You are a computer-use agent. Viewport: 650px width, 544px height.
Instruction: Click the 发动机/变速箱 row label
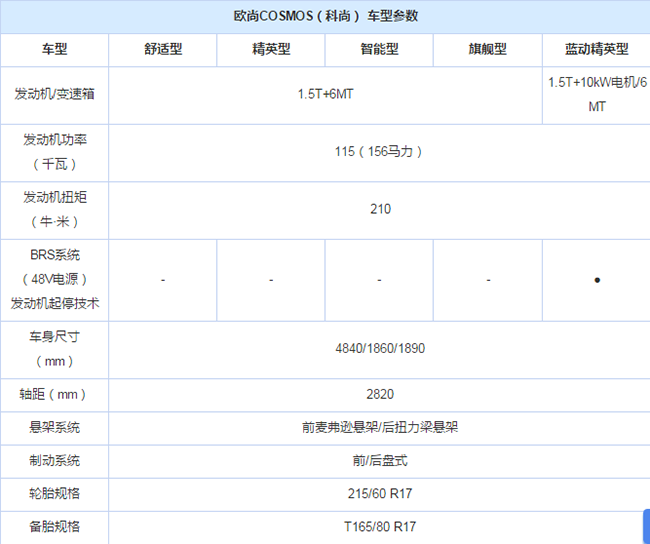[x=54, y=94]
